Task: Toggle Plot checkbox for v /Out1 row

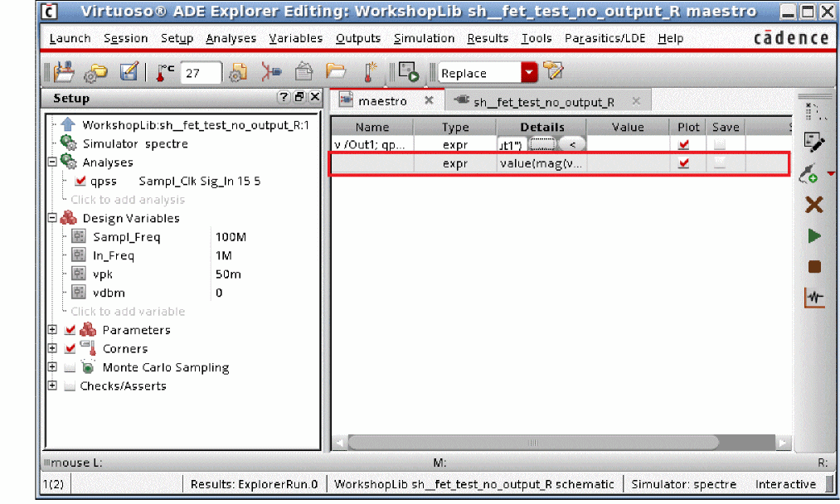Action: pos(683,144)
